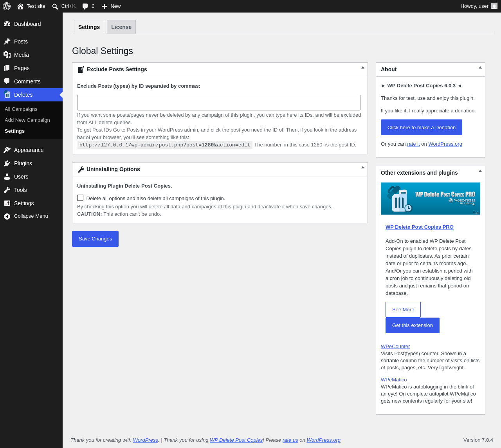
Task: Click the CAUTION warning text
Action: tap(119, 214)
